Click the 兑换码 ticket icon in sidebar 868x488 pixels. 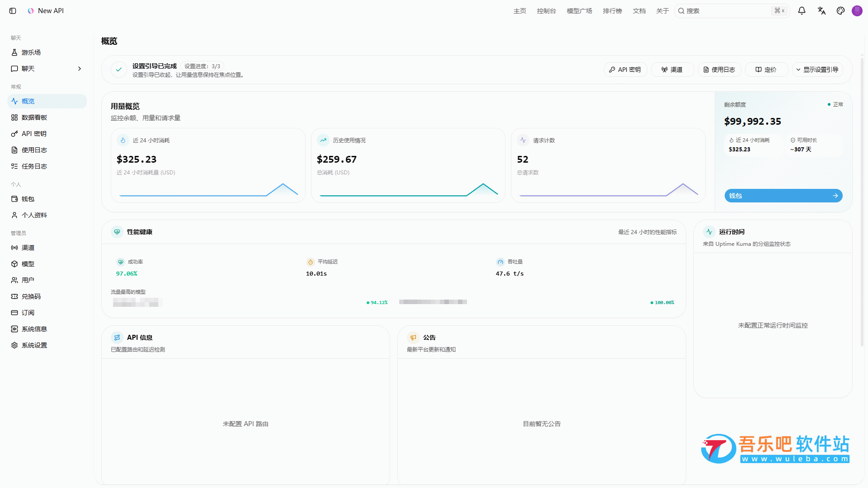pyautogui.click(x=14, y=296)
